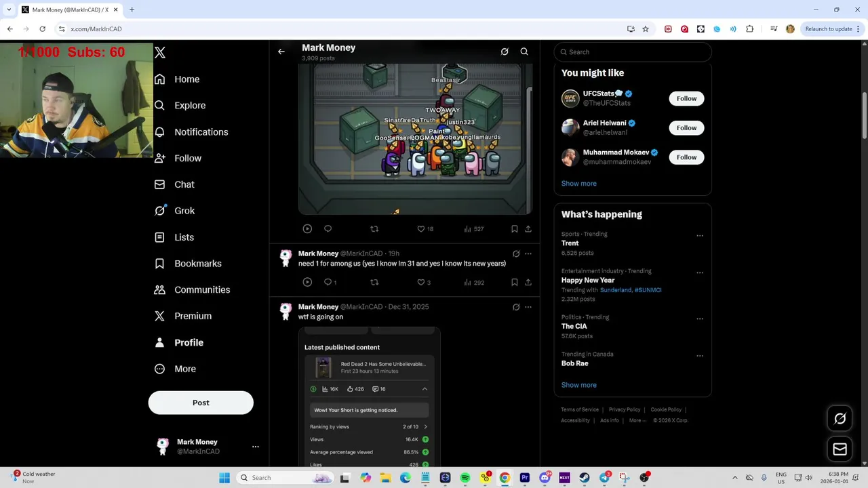Open options for the Trent trend
Viewport: 868px width, 488px height.
point(700,236)
